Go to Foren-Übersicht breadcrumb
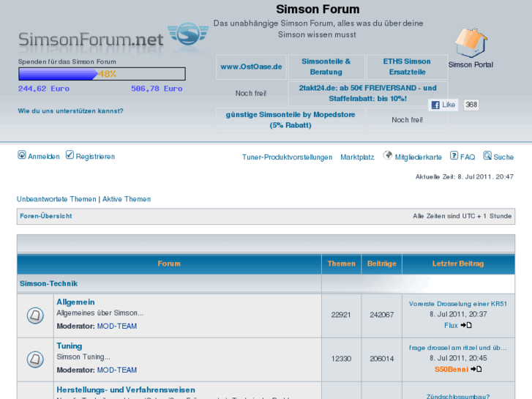Image resolution: width=532 pixels, height=399 pixels. [x=46, y=216]
